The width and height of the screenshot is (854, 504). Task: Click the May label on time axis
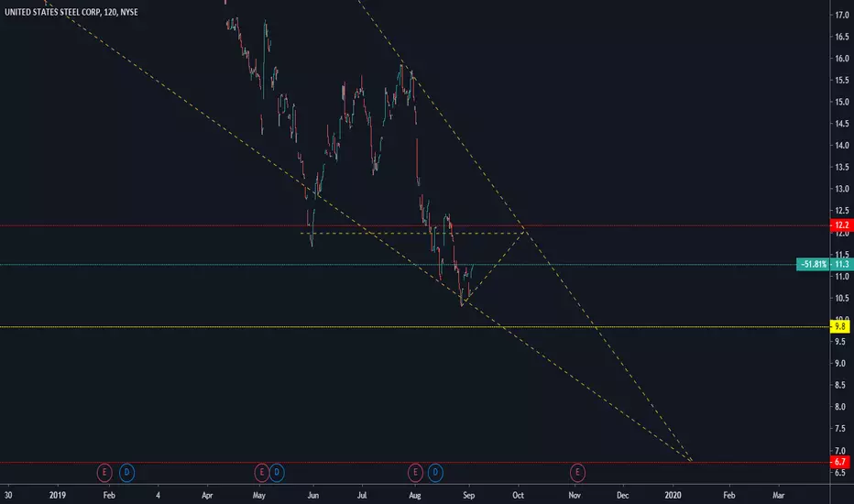(258, 495)
